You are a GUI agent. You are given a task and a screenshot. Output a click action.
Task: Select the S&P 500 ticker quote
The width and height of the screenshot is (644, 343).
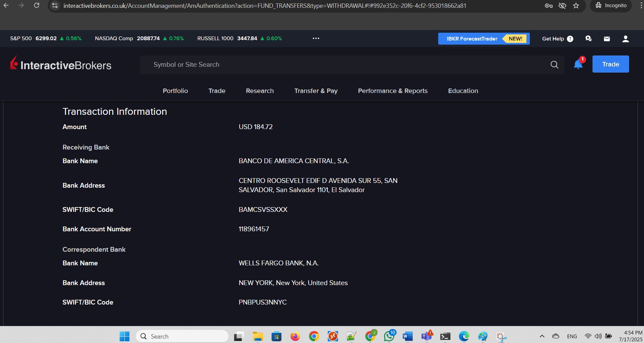click(x=46, y=38)
